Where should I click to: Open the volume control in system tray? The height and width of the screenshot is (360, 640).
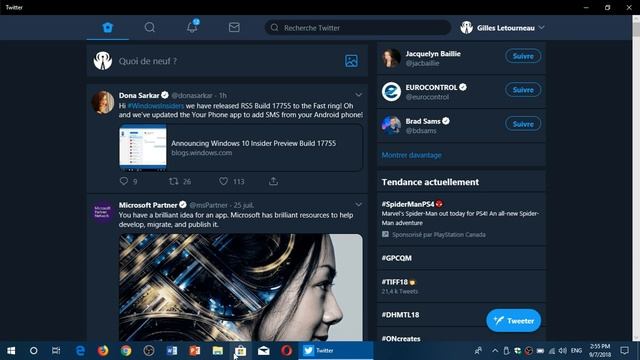562,351
